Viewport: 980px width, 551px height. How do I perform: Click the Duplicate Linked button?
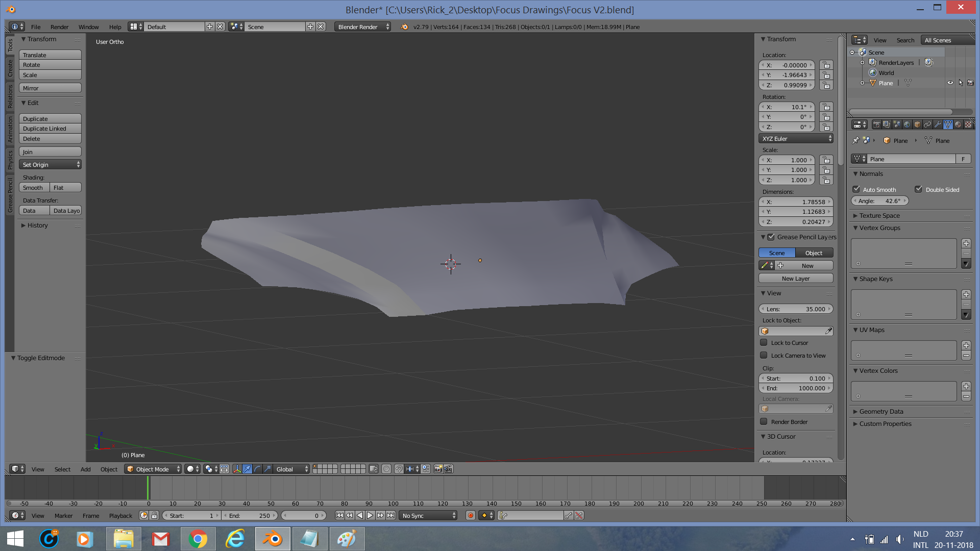tap(50, 129)
